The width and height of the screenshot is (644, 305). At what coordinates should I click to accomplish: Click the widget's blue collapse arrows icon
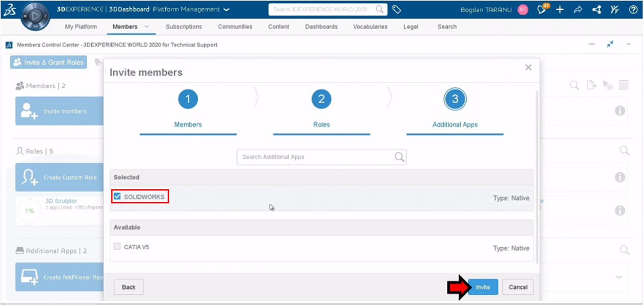[x=610, y=44]
